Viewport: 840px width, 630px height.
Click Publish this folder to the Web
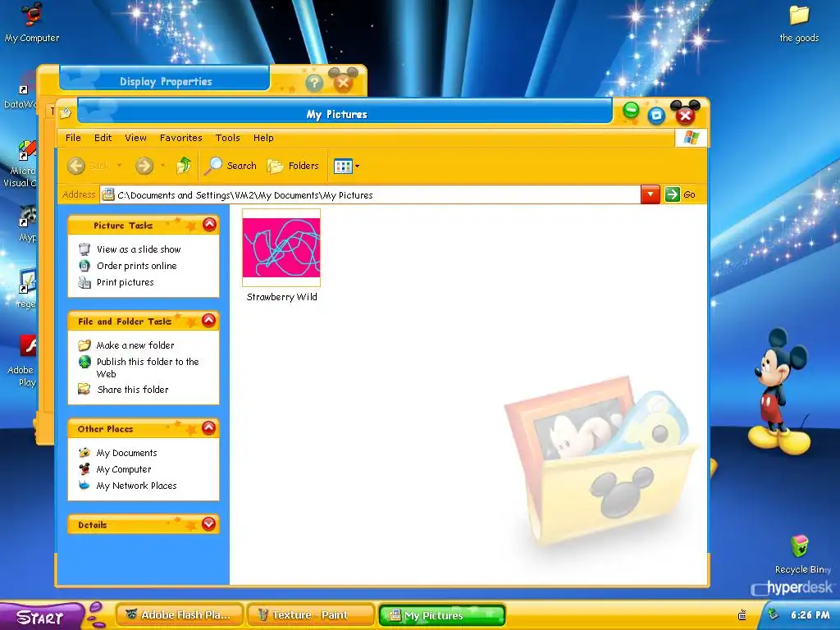click(x=148, y=367)
